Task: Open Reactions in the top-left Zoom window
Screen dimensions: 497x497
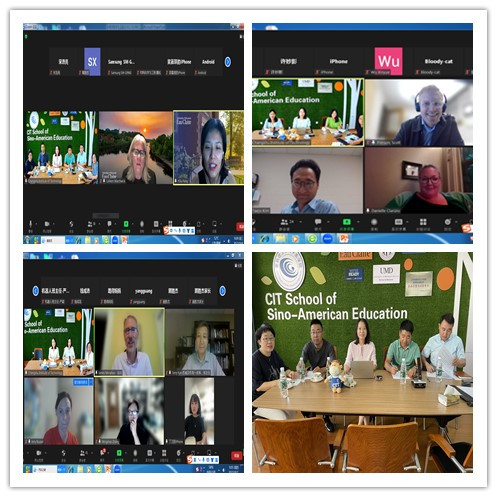Action: click(184, 224)
